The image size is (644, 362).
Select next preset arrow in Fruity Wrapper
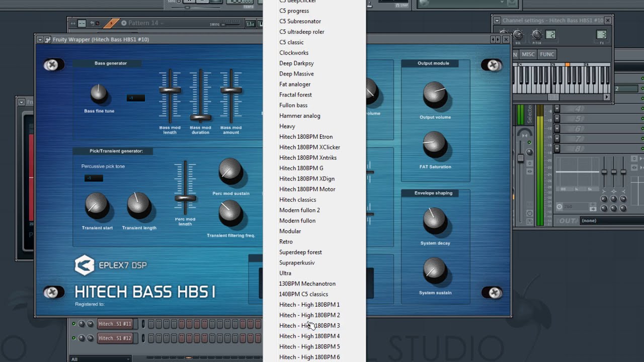498,39
